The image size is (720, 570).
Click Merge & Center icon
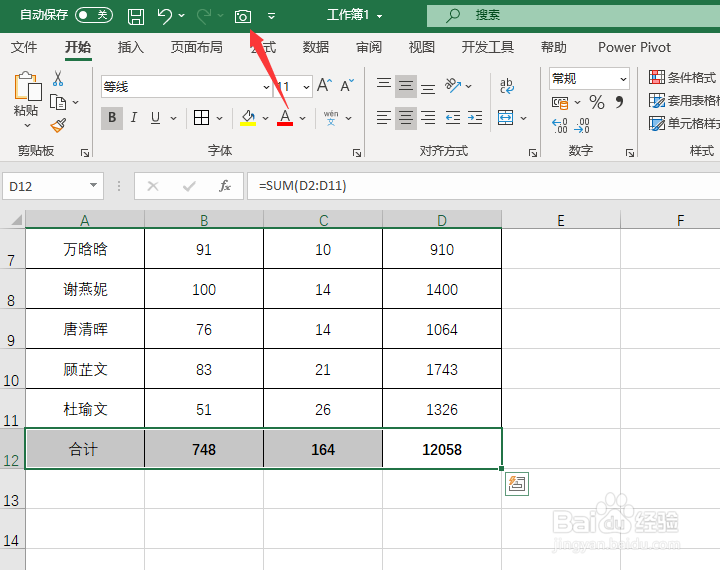click(506, 118)
